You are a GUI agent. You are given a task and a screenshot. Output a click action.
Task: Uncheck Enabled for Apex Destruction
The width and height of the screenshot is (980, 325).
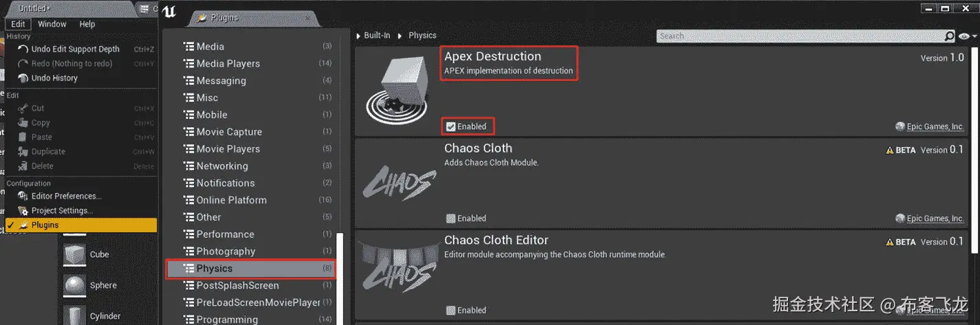[x=450, y=126]
